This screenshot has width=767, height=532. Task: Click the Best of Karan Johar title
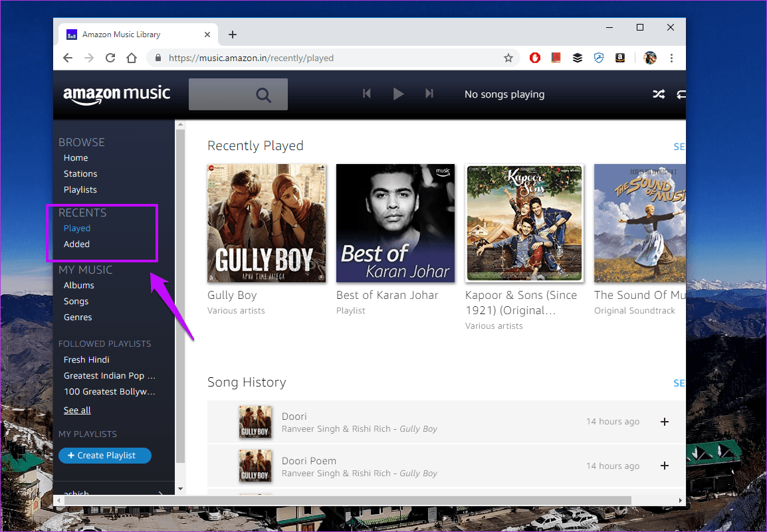387,295
